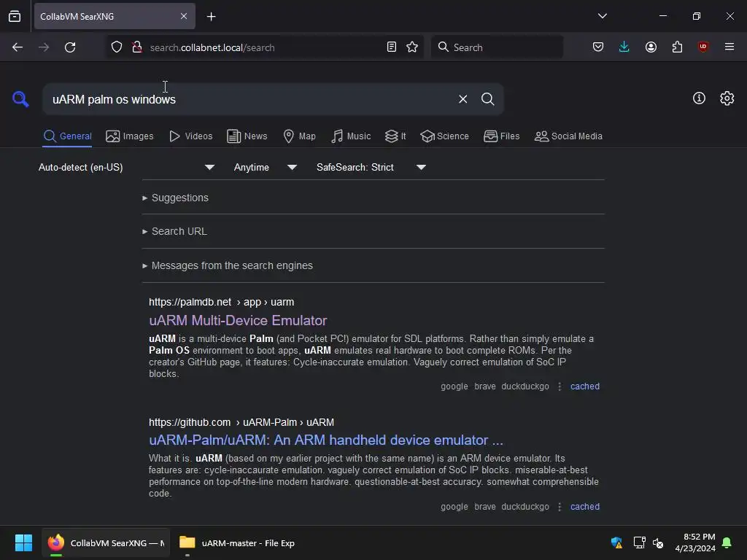Bookmark this page with the star icon
The image size is (747, 560).
pyautogui.click(x=412, y=47)
